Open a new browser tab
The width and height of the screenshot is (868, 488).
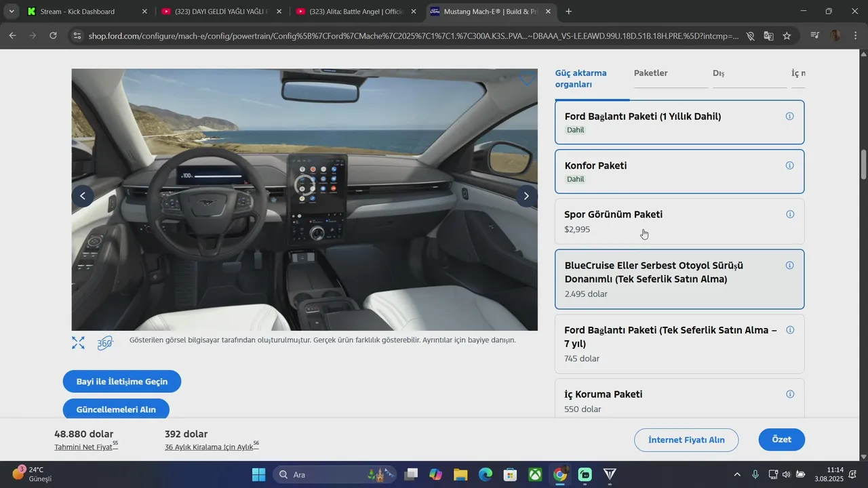pos(568,12)
